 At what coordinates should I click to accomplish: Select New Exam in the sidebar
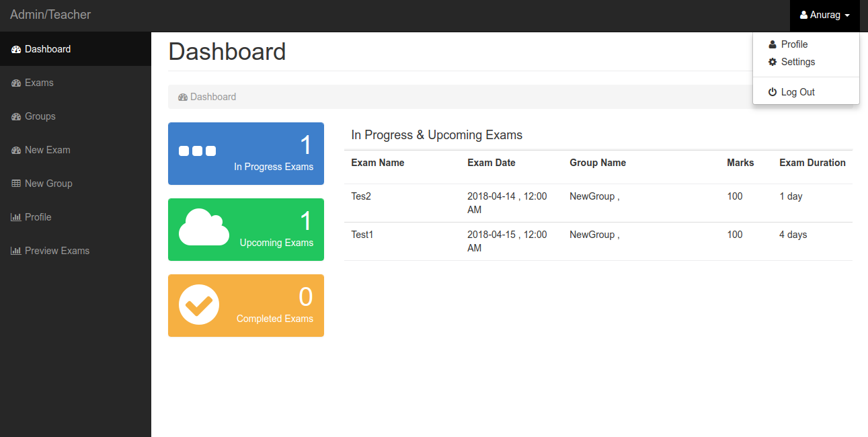coord(75,150)
